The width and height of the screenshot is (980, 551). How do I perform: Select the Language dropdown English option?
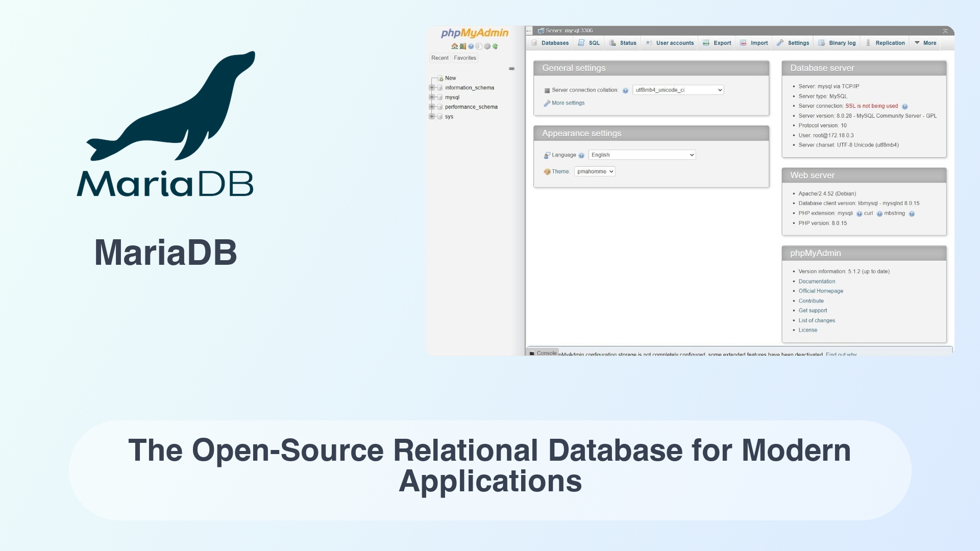pos(642,155)
